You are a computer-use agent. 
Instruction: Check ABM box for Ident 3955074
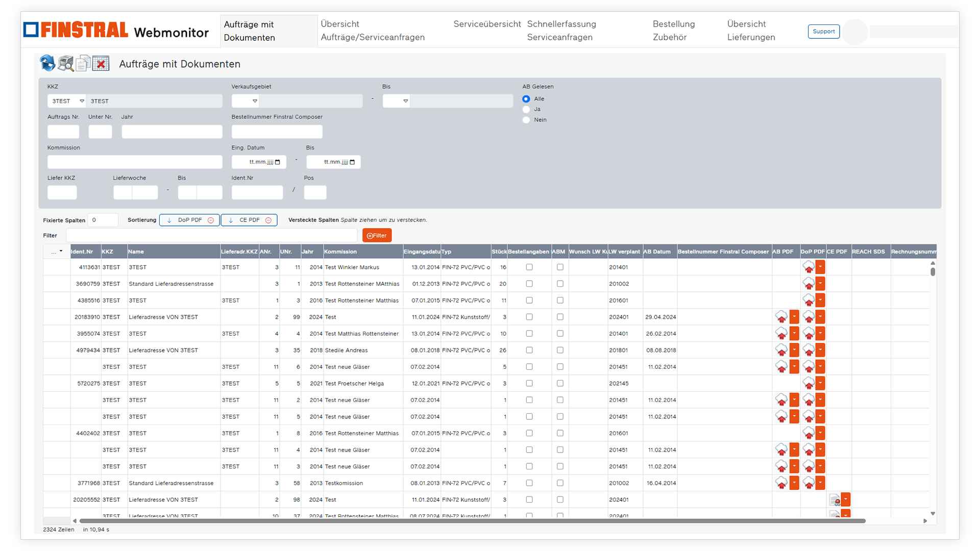click(x=560, y=334)
